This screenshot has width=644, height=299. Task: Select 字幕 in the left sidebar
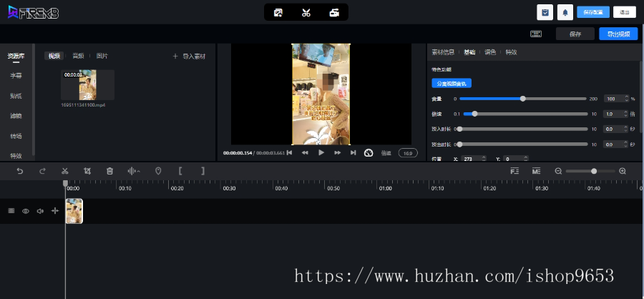click(x=16, y=76)
